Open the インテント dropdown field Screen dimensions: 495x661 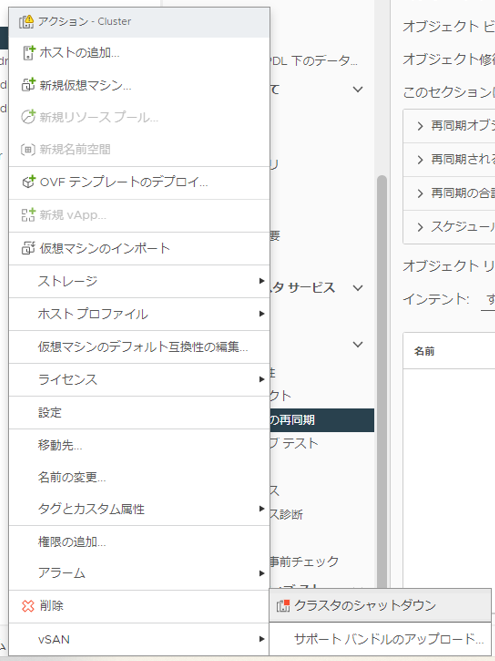coord(488,299)
